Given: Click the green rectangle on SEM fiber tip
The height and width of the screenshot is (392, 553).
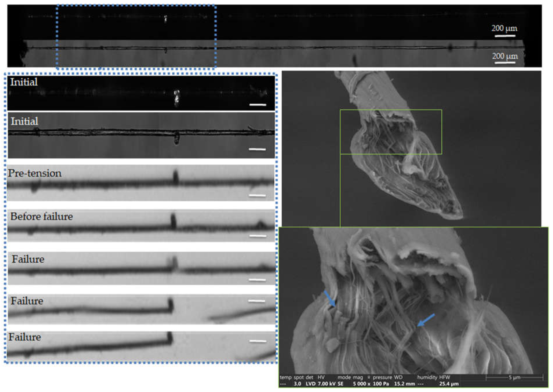Looking at the screenshot, I should 391,132.
